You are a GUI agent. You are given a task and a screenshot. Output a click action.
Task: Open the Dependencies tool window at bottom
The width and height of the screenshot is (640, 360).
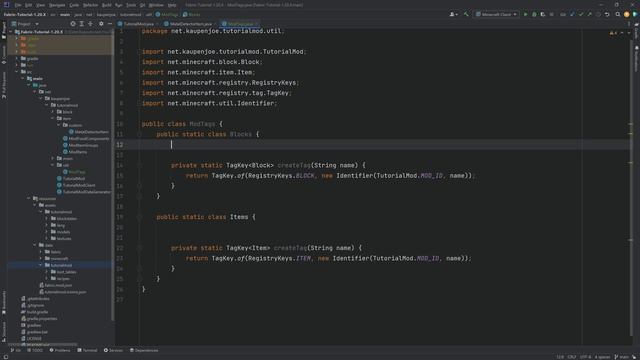click(x=144, y=350)
